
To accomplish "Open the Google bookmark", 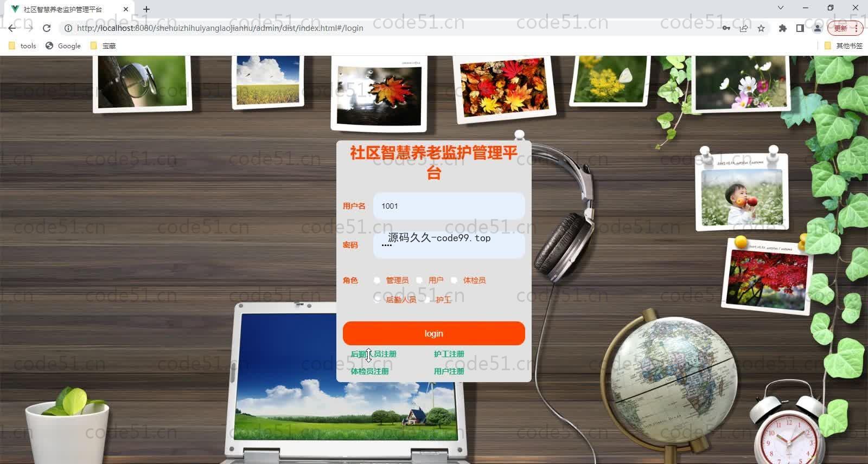I will (x=63, y=46).
